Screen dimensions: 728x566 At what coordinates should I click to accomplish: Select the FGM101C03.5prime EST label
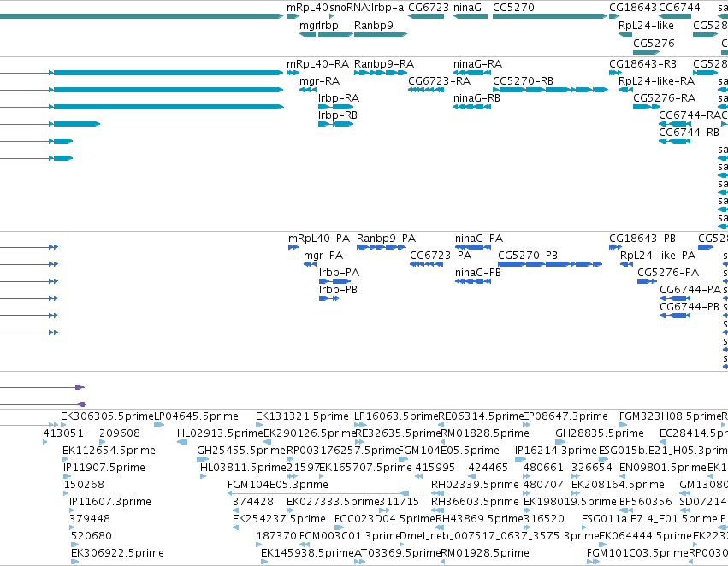(637, 552)
